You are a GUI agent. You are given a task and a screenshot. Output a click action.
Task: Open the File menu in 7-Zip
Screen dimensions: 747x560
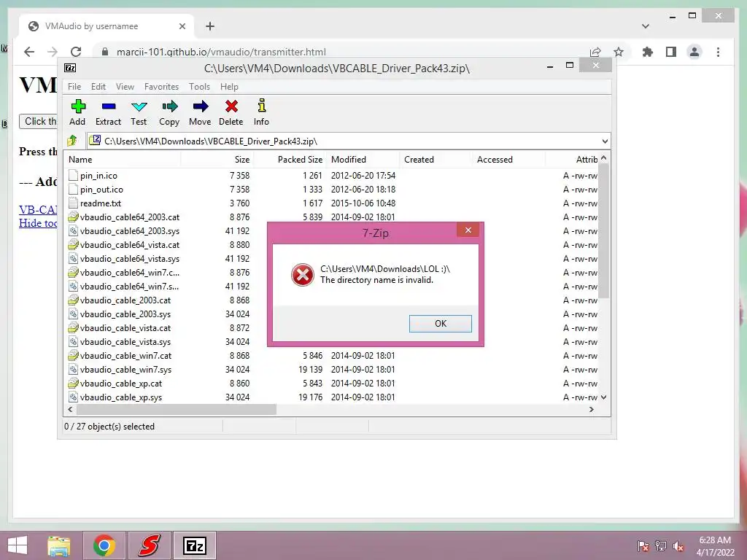[x=74, y=87]
